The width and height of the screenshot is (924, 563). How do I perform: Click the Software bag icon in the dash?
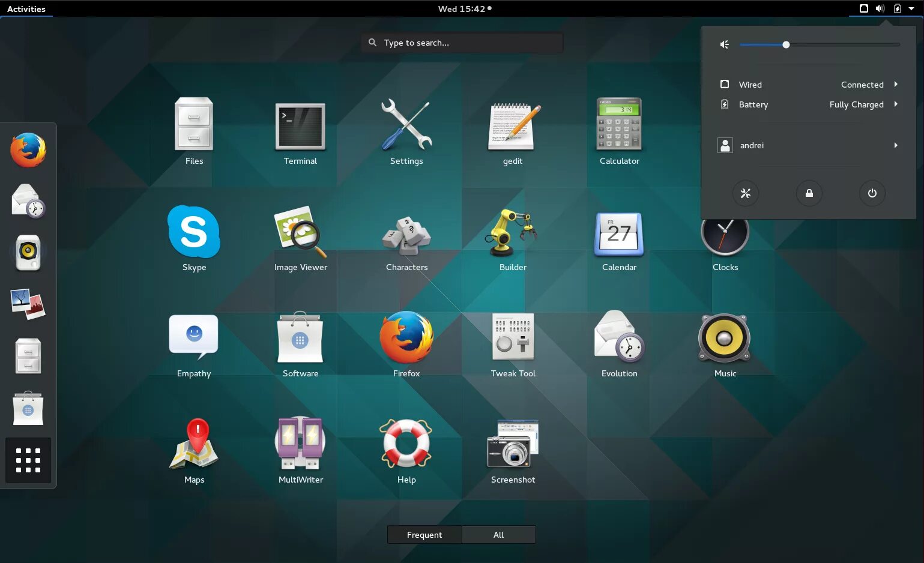point(28,408)
